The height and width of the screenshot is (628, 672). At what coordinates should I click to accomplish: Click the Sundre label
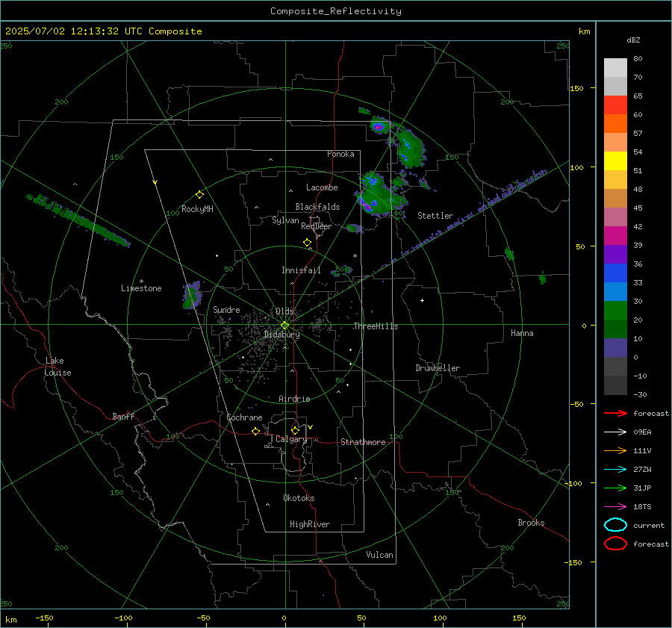(226, 309)
